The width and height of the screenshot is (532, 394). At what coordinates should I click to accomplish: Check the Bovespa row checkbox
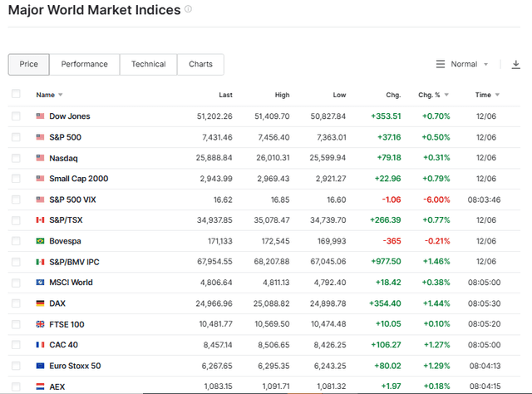tap(16, 241)
